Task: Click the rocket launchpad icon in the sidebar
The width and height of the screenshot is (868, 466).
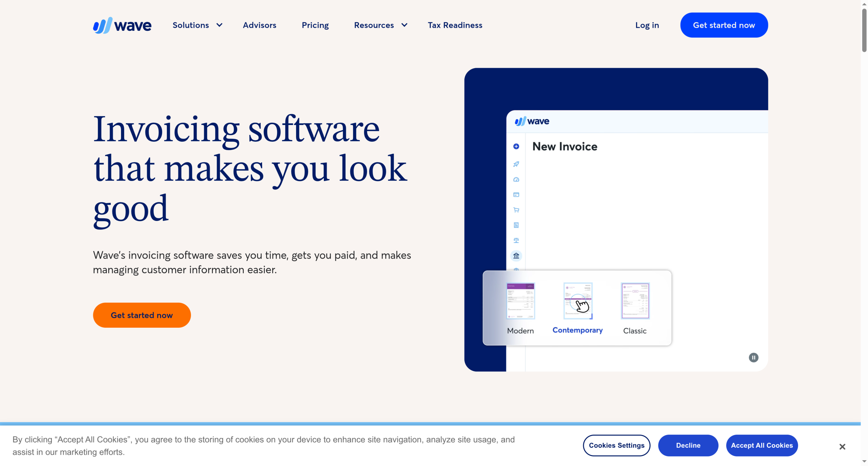Action: [x=516, y=164]
